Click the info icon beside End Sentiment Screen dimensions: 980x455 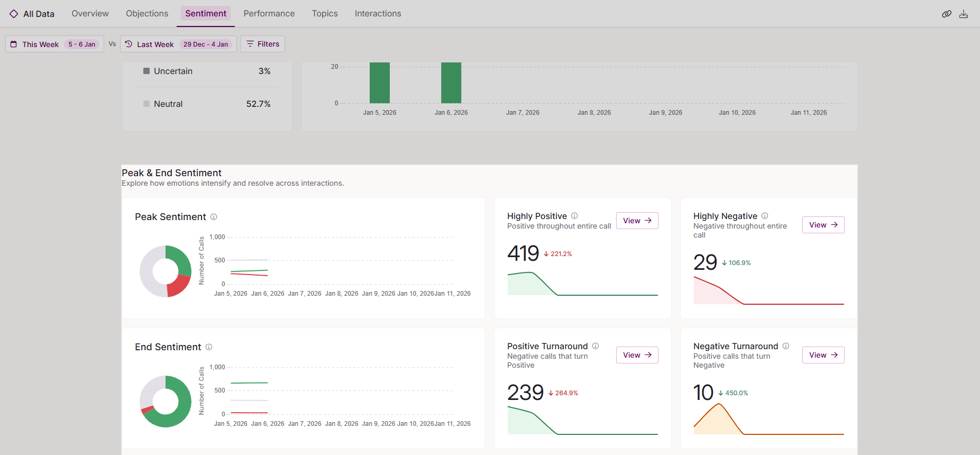(x=209, y=347)
